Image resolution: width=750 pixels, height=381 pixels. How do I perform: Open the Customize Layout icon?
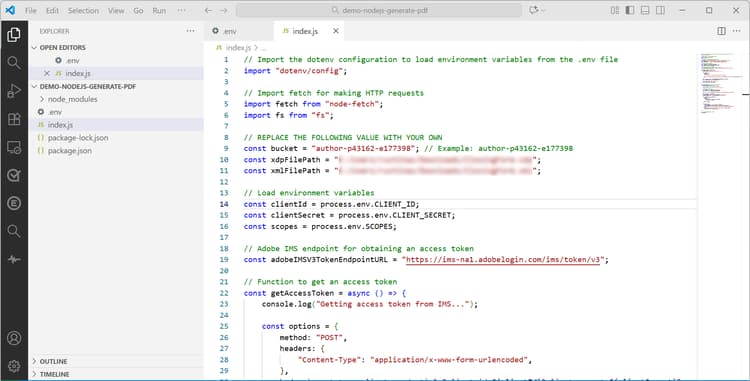(615, 10)
